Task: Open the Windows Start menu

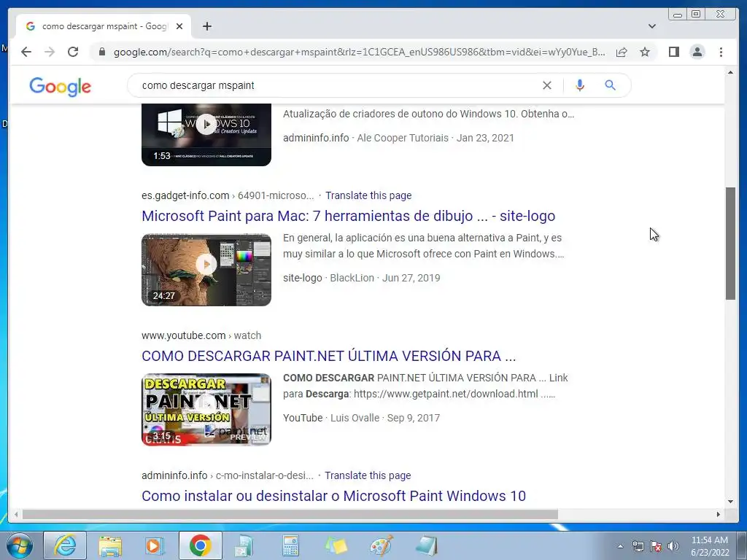Action: click(x=19, y=545)
